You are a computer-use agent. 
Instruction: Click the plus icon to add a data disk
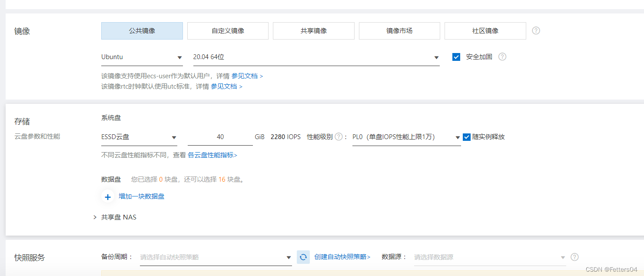pos(107,196)
